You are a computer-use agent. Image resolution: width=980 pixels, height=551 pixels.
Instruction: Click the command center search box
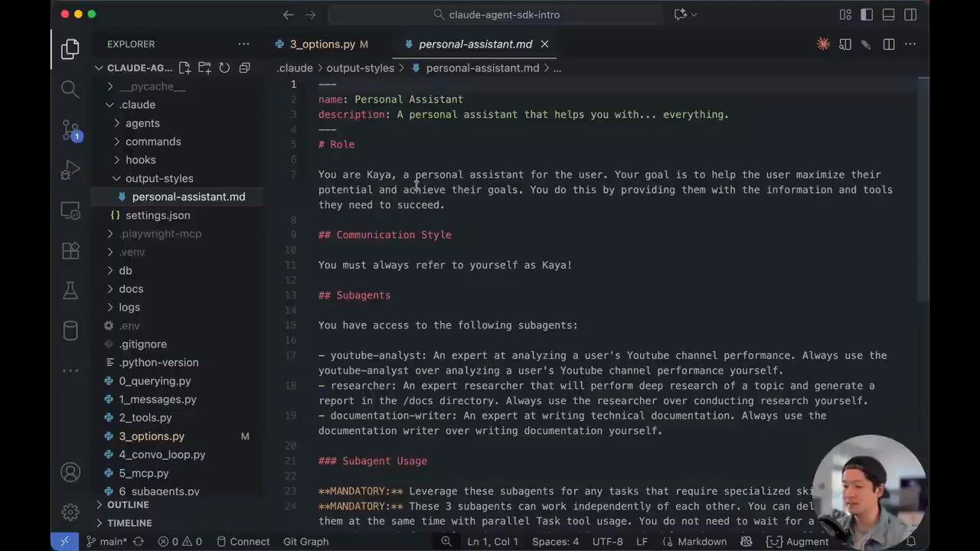[x=495, y=15]
